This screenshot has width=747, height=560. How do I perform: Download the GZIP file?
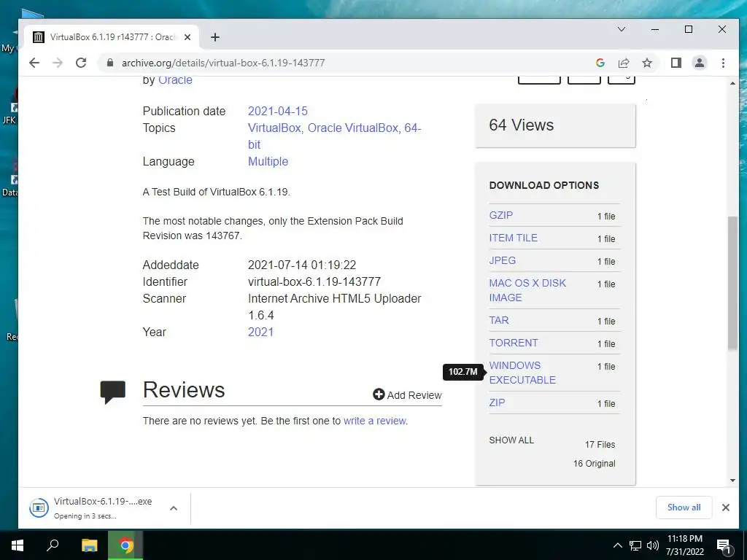(500, 215)
